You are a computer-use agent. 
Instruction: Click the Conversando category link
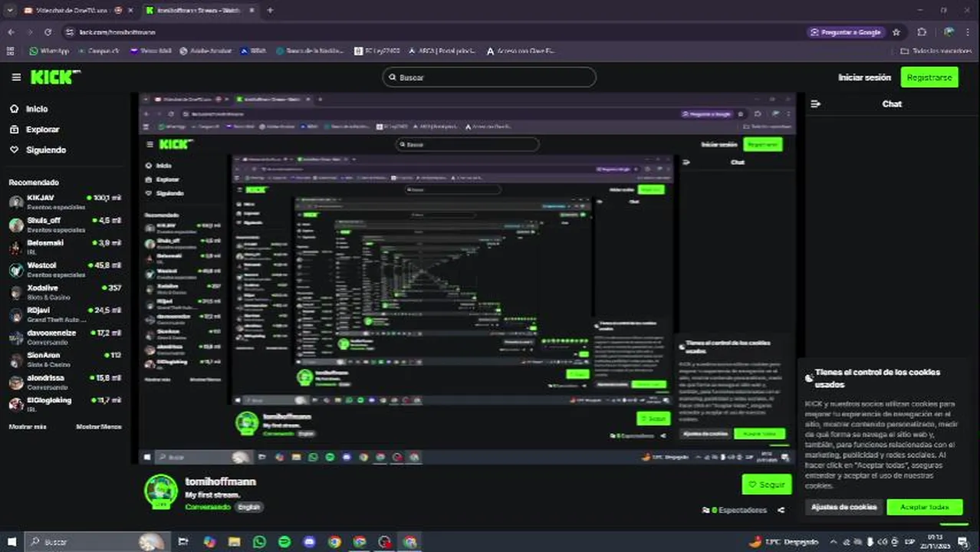207,508
